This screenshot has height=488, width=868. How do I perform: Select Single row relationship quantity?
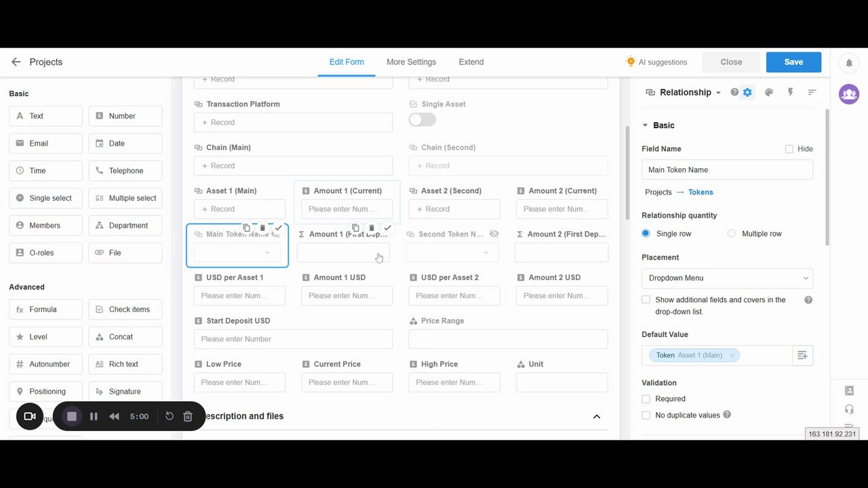646,233
